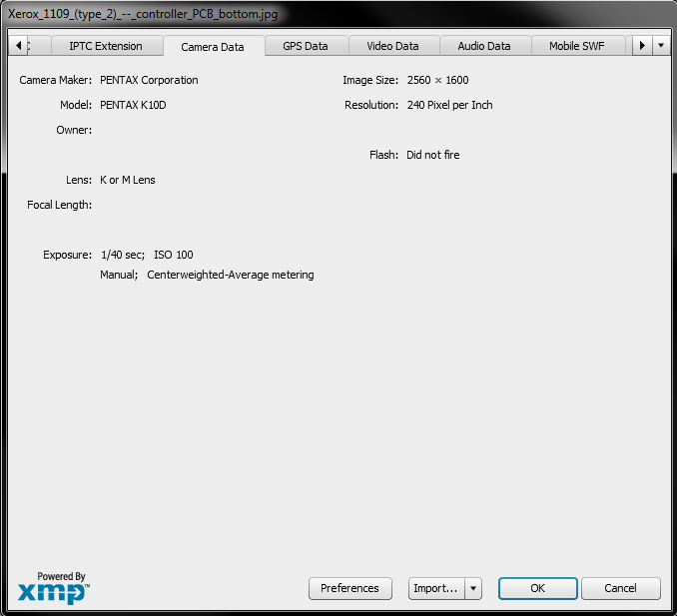The height and width of the screenshot is (616, 677).
Task: Click the XMP logo
Action: (x=54, y=588)
